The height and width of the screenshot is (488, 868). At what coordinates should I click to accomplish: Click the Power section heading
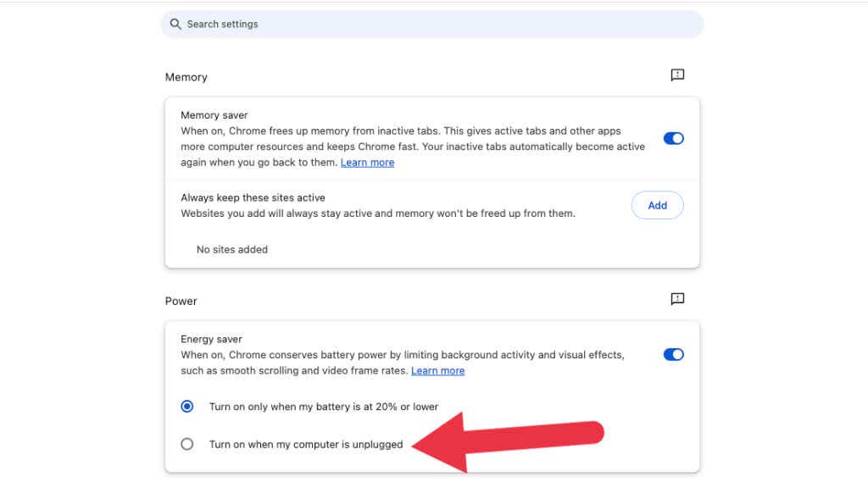tap(181, 301)
